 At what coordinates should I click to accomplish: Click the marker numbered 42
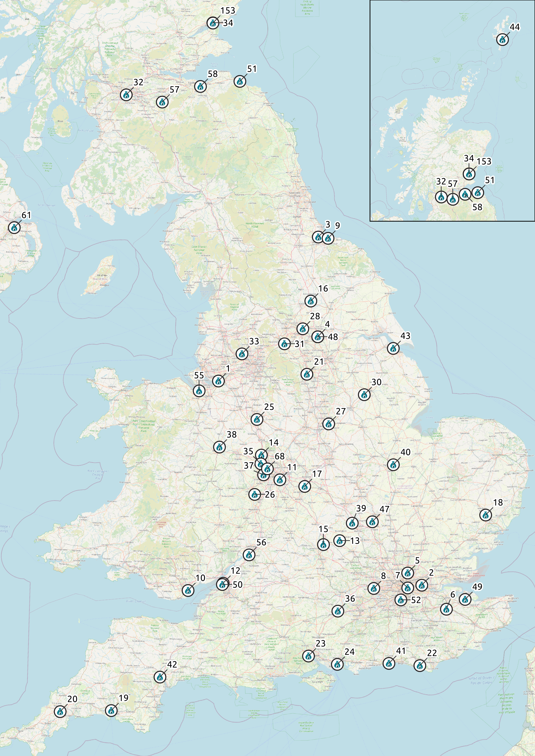[160, 677]
